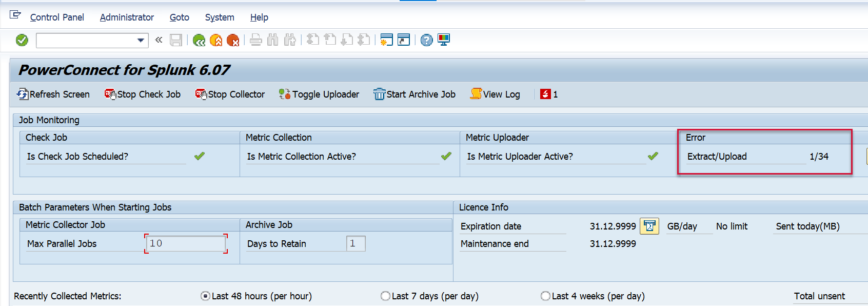Select Last 7 days (per day) option
The width and height of the screenshot is (868, 306).
[x=385, y=296]
